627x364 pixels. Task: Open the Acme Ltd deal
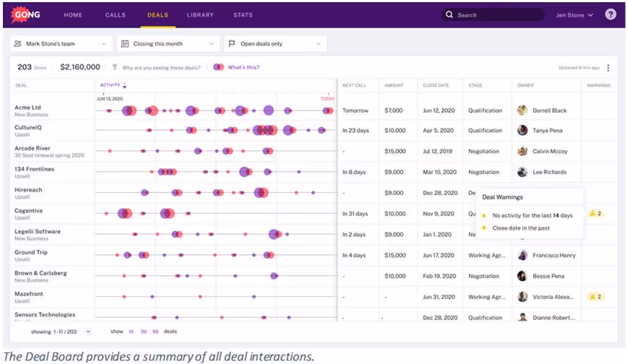click(x=27, y=107)
